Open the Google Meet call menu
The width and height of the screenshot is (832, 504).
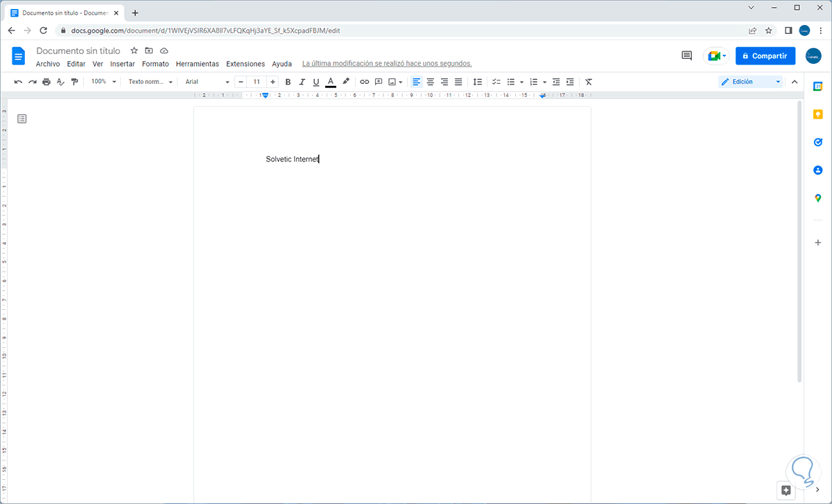(717, 56)
